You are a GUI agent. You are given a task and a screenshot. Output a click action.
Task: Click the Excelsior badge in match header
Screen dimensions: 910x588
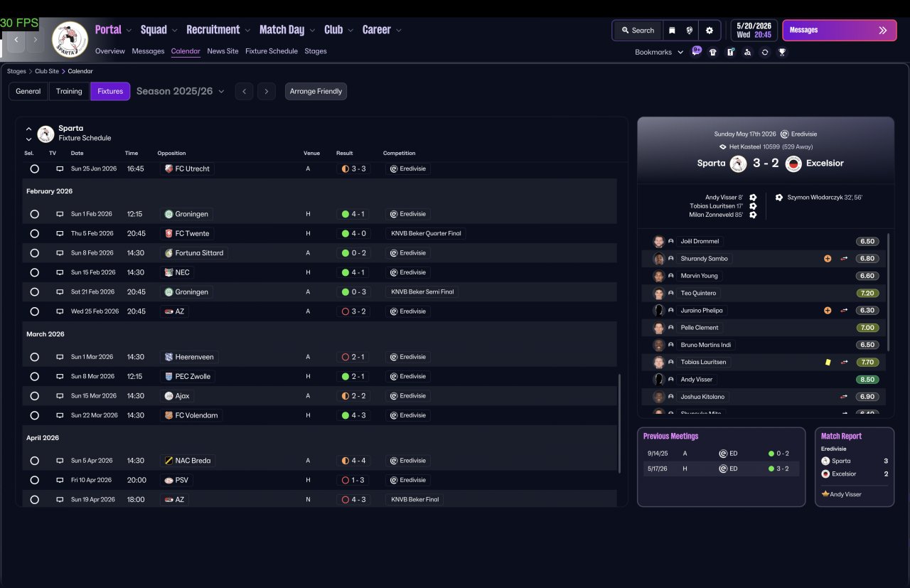[793, 164]
